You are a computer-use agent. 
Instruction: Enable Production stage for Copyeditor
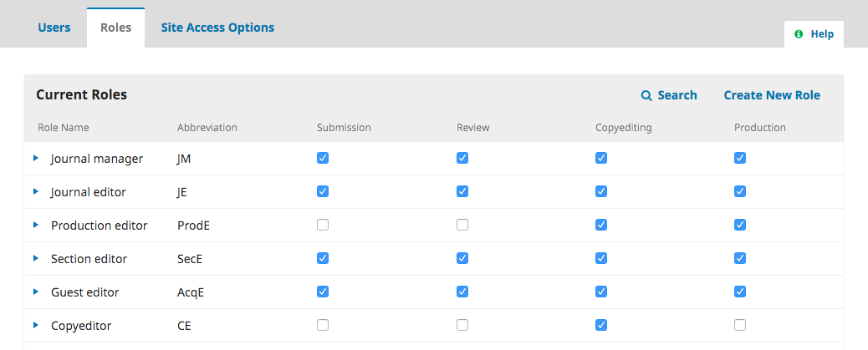click(740, 325)
